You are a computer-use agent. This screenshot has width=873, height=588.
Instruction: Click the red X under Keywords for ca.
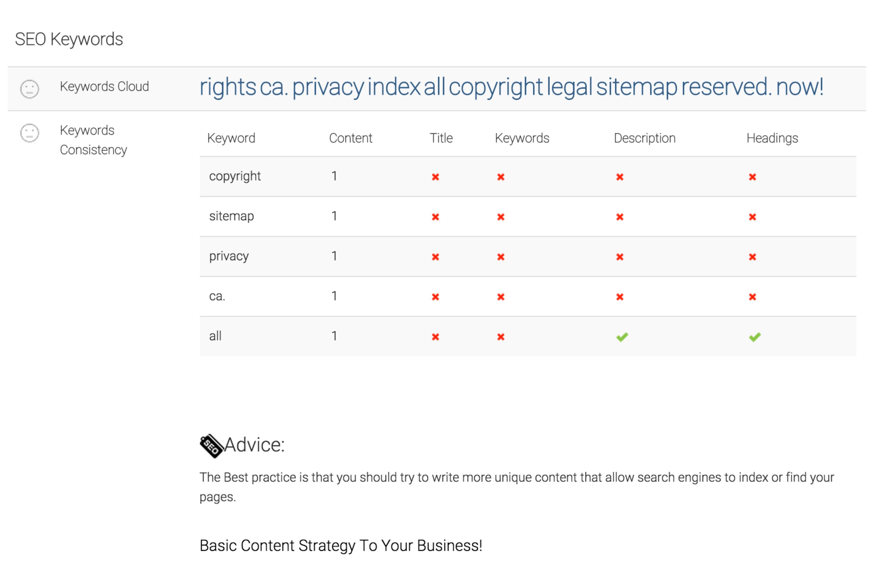(501, 297)
